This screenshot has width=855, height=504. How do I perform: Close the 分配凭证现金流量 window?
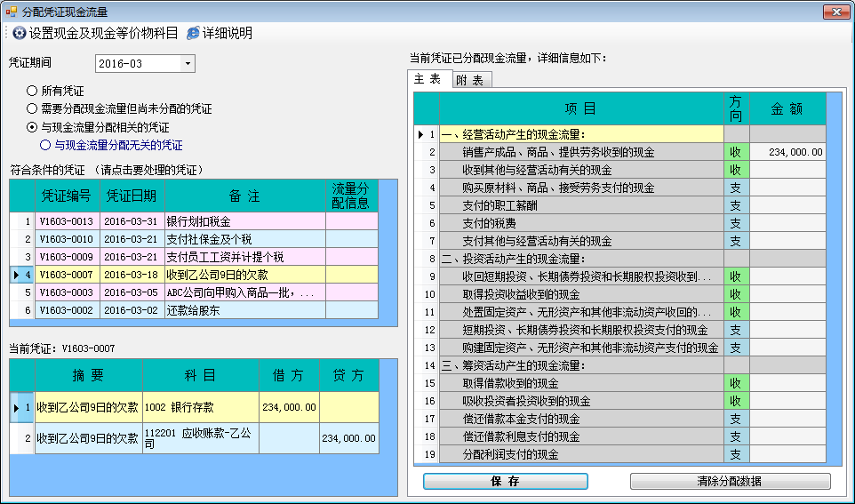836,12
